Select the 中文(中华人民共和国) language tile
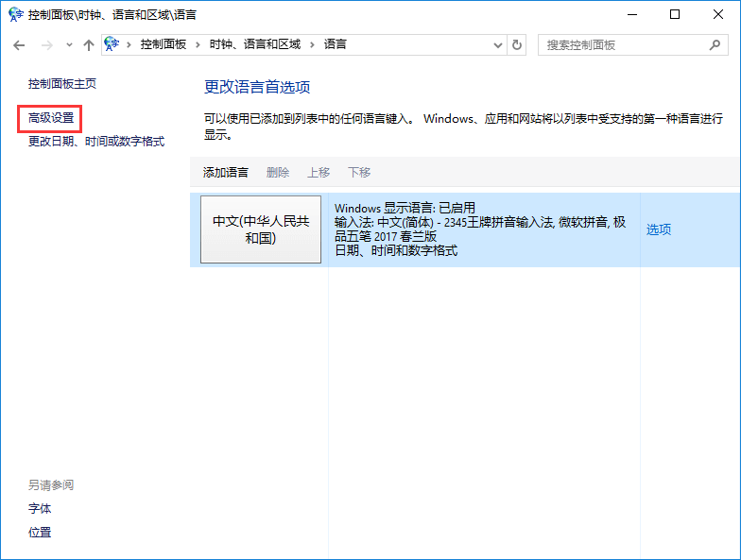 260,229
